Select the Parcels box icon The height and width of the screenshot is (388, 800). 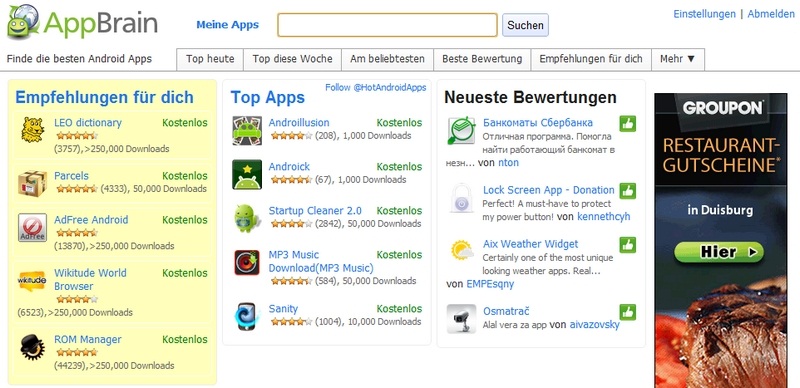click(33, 183)
